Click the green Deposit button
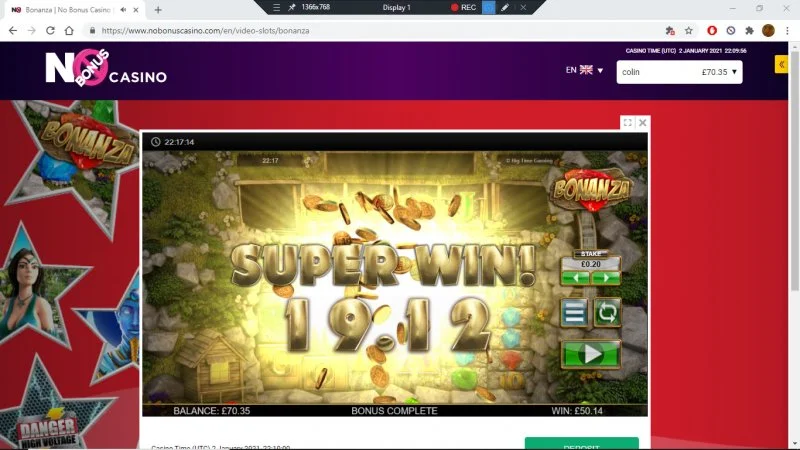The width and height of the screenshot is (800, 450). (582, 444)
